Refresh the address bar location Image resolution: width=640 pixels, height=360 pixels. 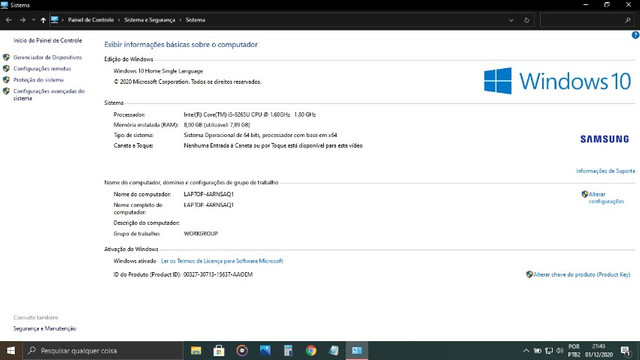(527, 20)
